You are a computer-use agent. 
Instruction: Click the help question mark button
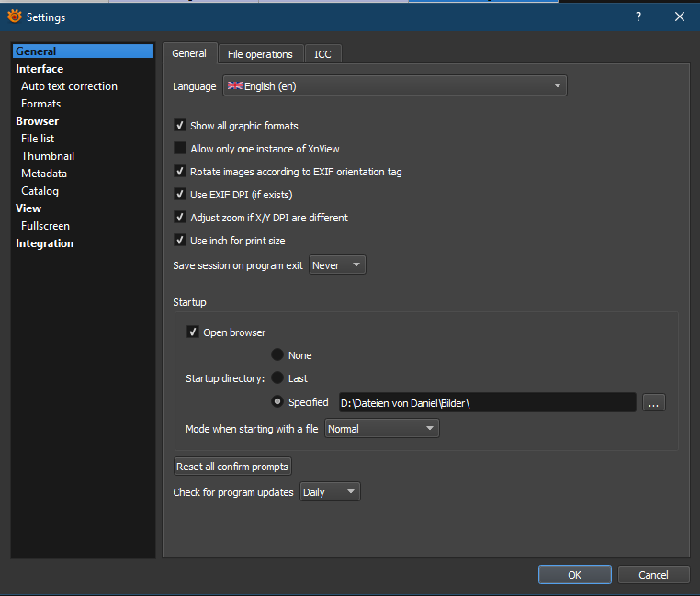click(x=638, y=17)
